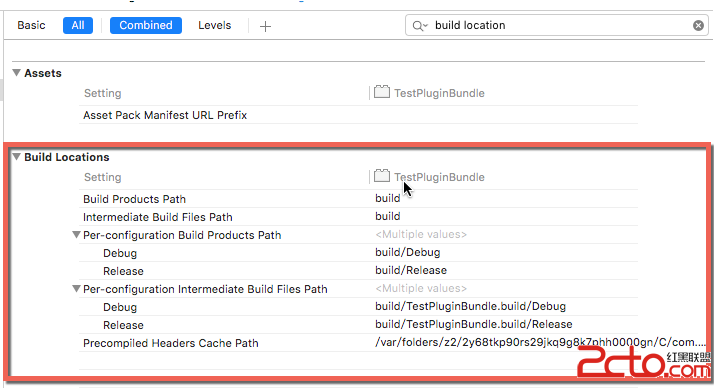Click the TestPluginBundle target icon under Build Locations

click(382, 176)
